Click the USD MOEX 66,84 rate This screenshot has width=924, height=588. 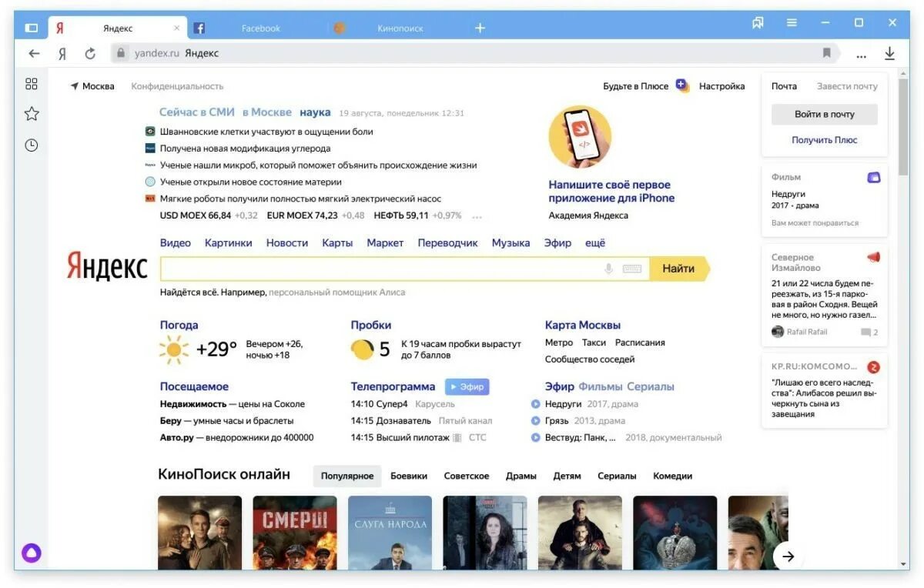coord(196,215)
